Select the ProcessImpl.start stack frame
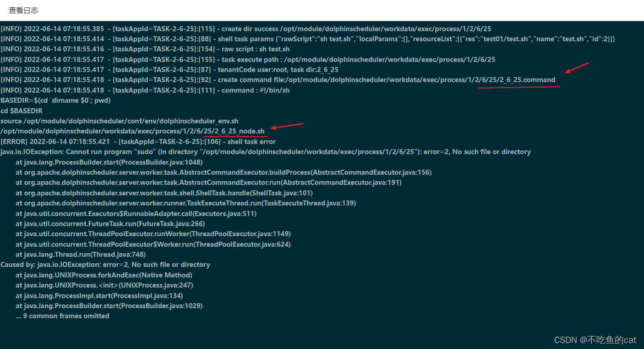Screen dimensions: 644x349 click(99, 296)
